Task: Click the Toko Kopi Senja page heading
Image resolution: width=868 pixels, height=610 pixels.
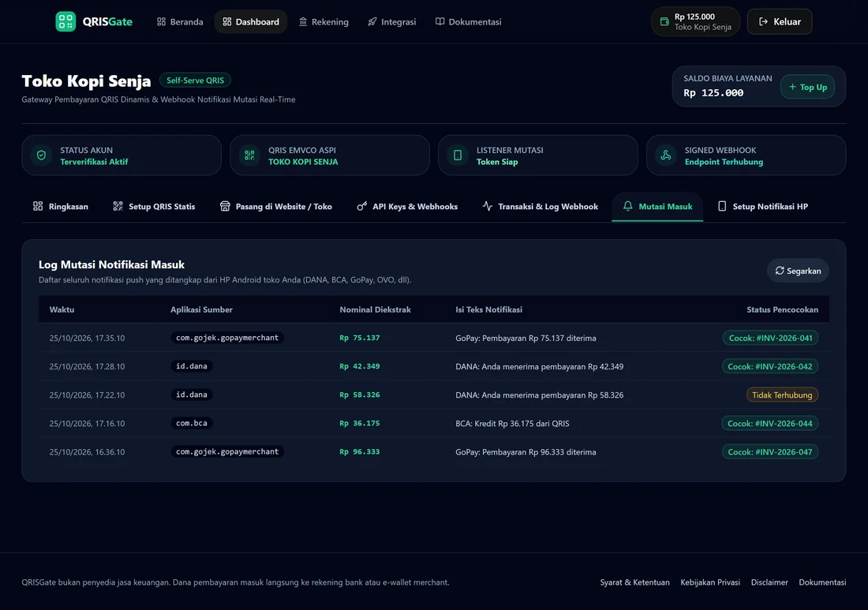Action: 86,80
